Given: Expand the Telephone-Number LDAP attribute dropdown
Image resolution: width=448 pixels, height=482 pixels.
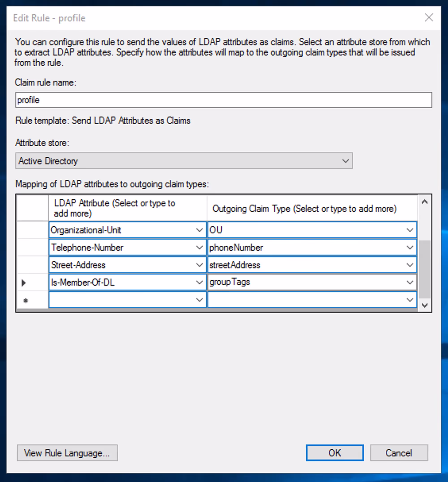Looking at the screenshot, I should click(x=199, y=247).
